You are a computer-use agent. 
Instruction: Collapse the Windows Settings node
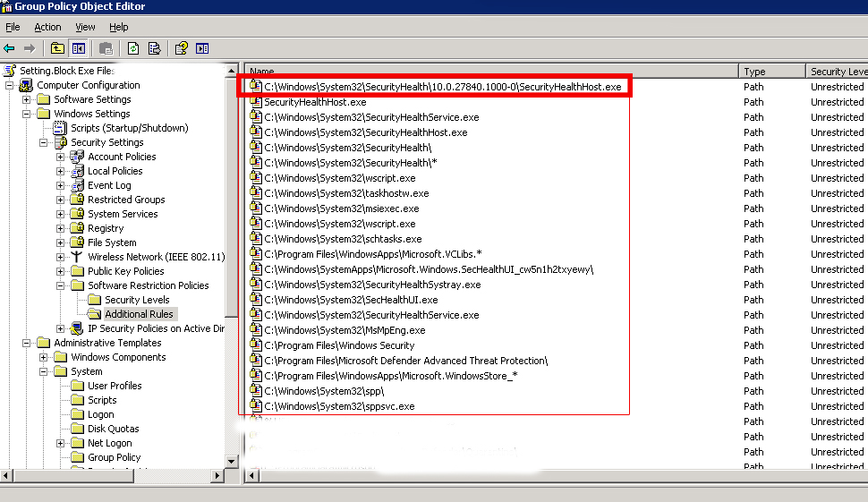pos(27,114)
